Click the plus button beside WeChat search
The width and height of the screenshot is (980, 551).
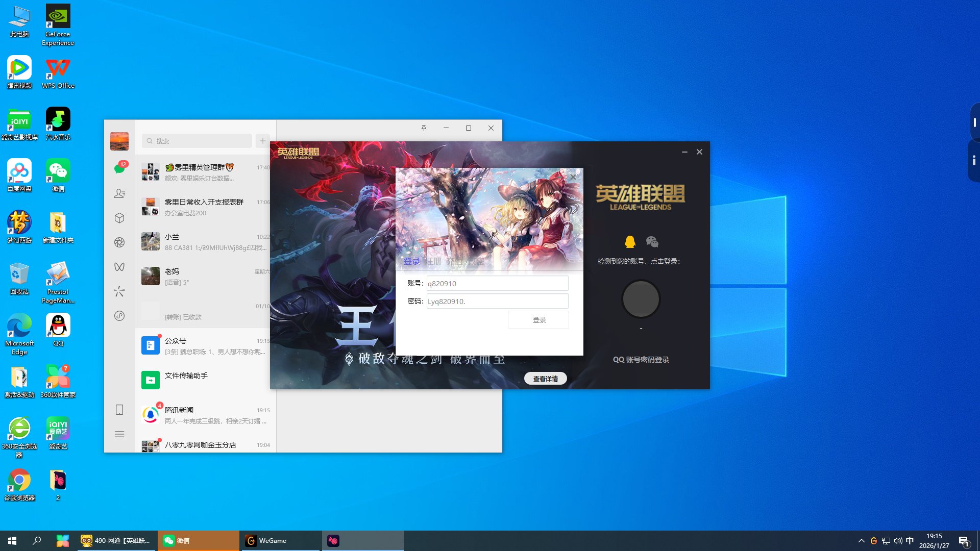pos(262,141)
